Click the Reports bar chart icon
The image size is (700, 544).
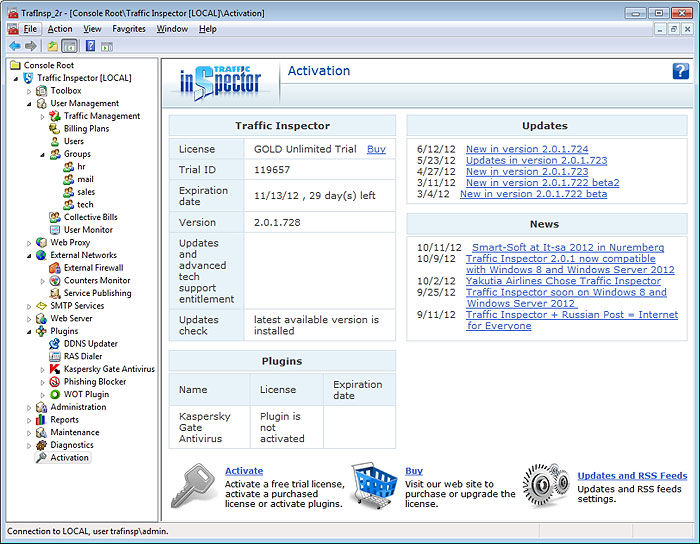coord(41,419)
